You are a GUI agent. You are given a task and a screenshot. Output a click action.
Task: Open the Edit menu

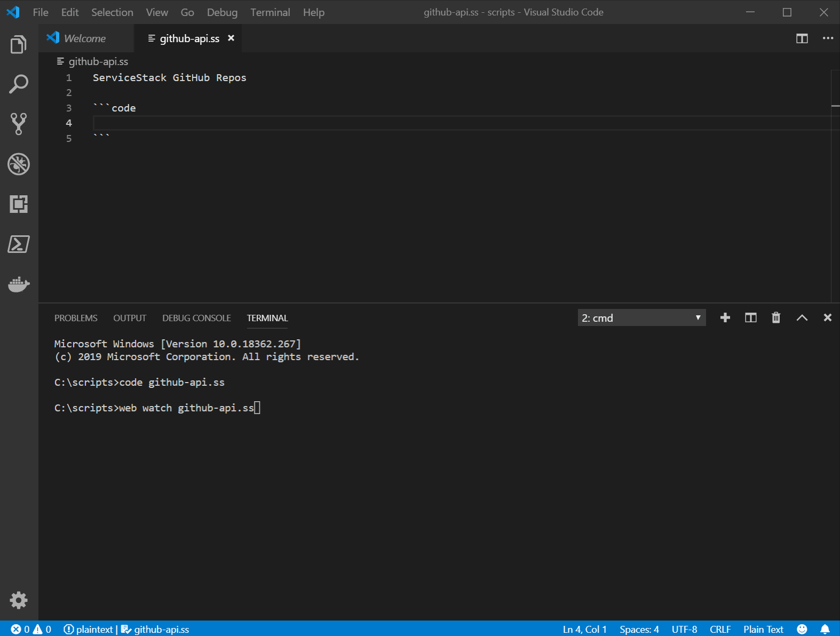pyautogui.click(x=70, y=12)
